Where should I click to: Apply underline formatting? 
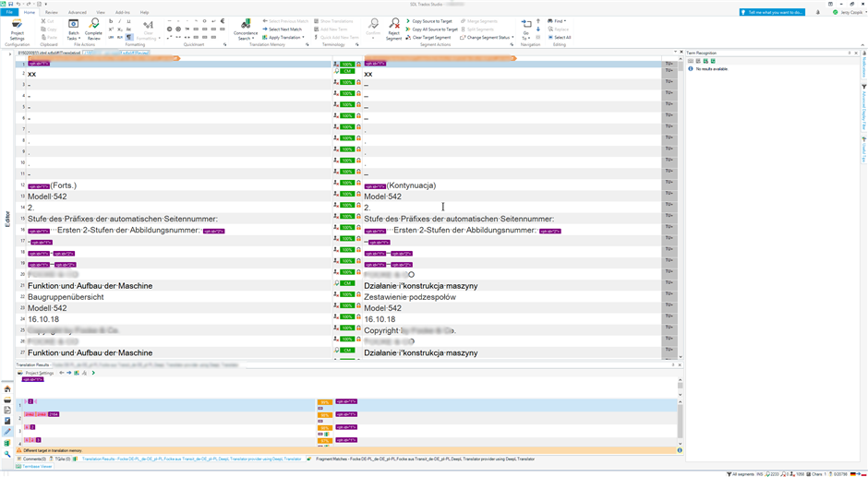[x=128, y=21]
